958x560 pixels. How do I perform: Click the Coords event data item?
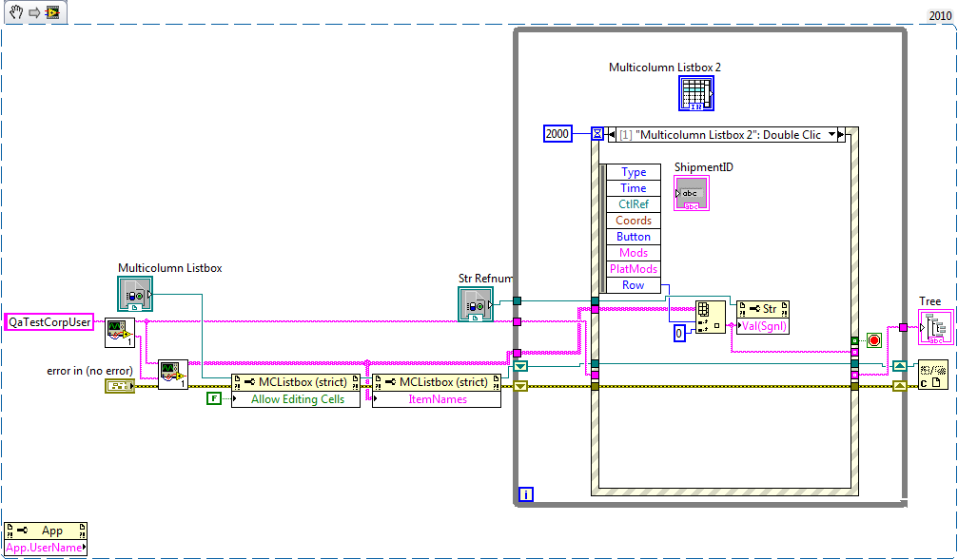(x=634, y=221)
